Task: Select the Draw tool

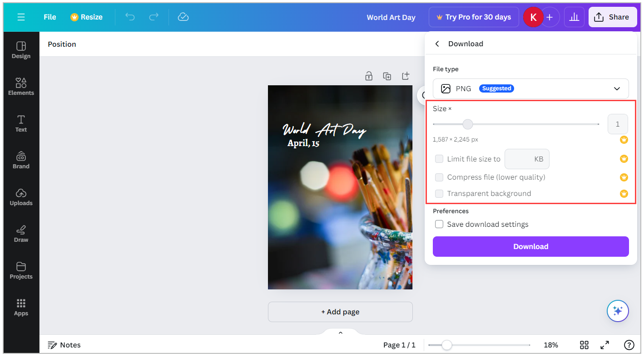Action: click(x=21, y=234)
